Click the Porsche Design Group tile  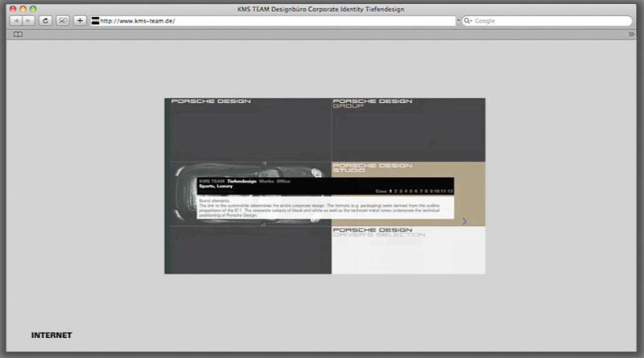click(408, 130)
